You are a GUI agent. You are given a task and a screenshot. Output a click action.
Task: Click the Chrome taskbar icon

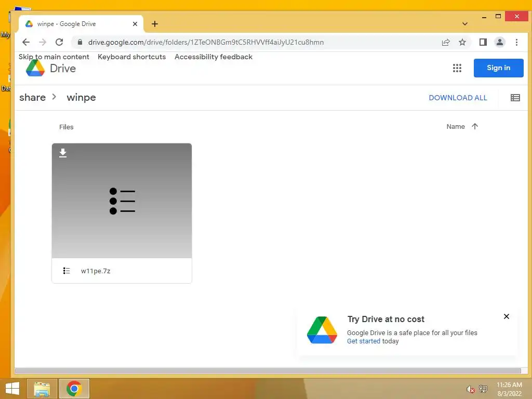[74, 389]
